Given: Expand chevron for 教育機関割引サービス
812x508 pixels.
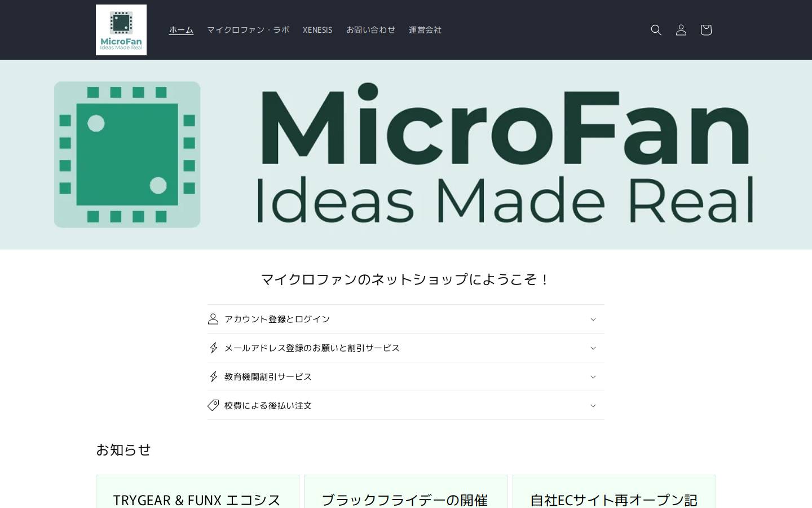Looking at the screenshot, I should pos(593,377).
